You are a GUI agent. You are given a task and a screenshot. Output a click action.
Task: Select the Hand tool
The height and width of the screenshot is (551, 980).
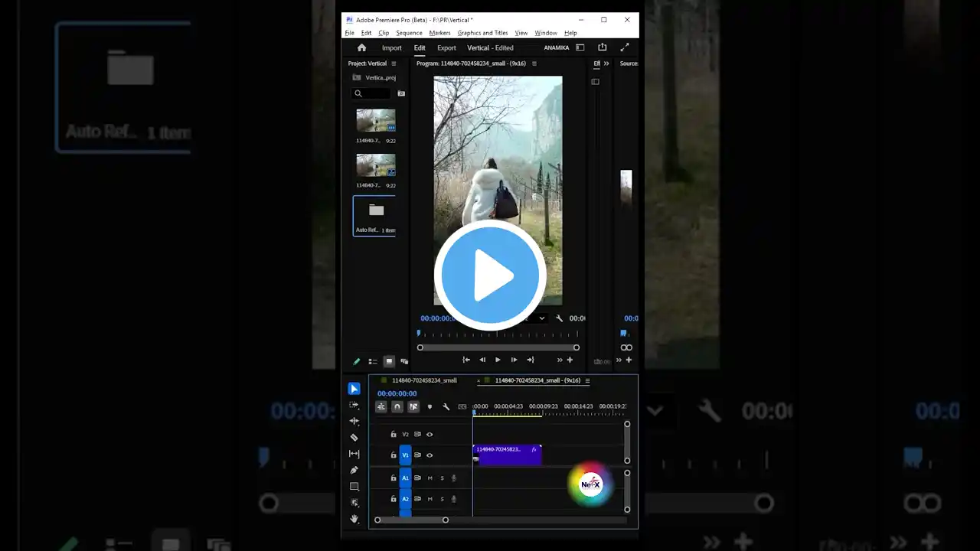354,519
